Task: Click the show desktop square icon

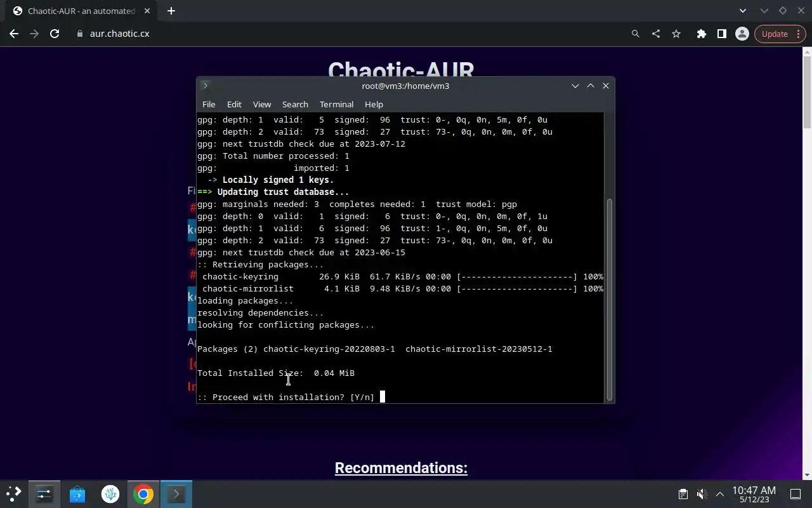Action: click(x=795, y=494)
